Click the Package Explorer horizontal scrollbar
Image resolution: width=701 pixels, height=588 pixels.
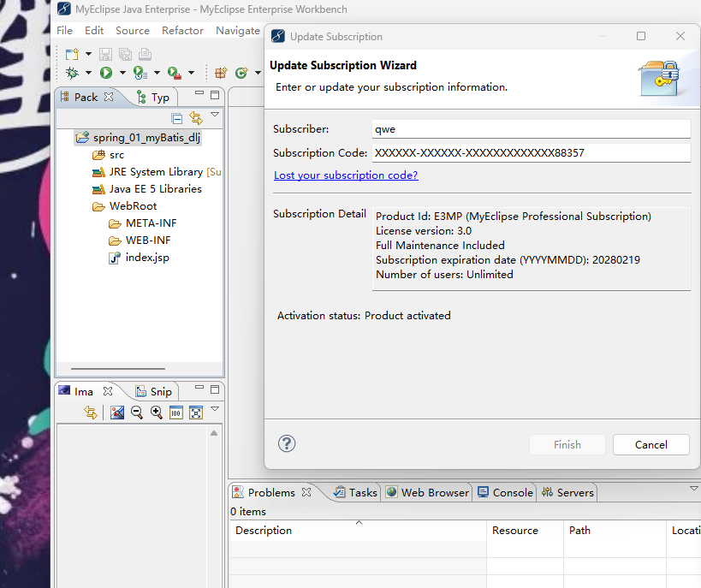click(x=118, y=369)
